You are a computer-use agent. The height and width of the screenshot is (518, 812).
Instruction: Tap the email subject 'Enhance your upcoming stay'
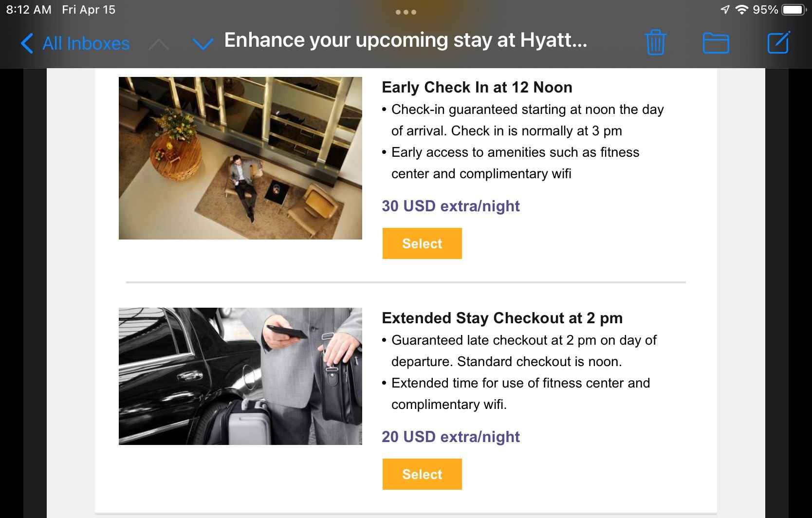(x=405, y=40)
